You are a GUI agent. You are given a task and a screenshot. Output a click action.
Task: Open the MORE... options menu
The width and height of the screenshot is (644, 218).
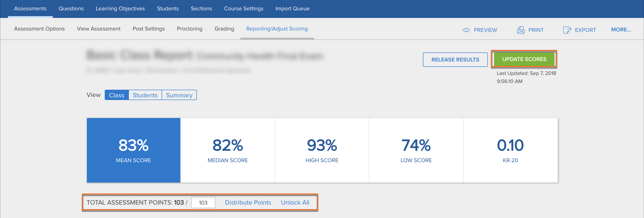tap(621, 30)
